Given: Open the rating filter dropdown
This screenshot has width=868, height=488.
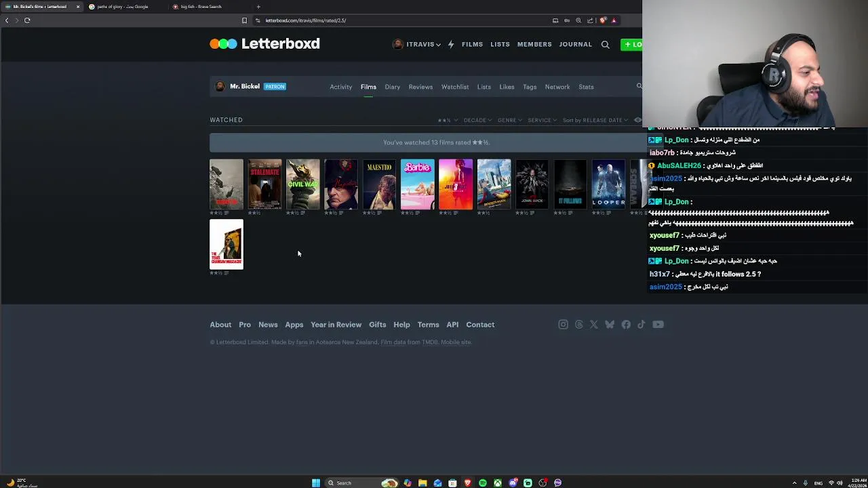Looking at the screenshot, I should [448, 120].
